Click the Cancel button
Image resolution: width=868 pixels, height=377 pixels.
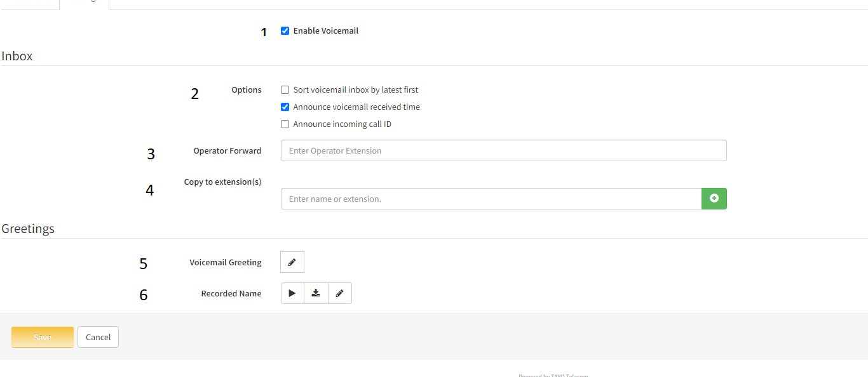tap(98, 337)
